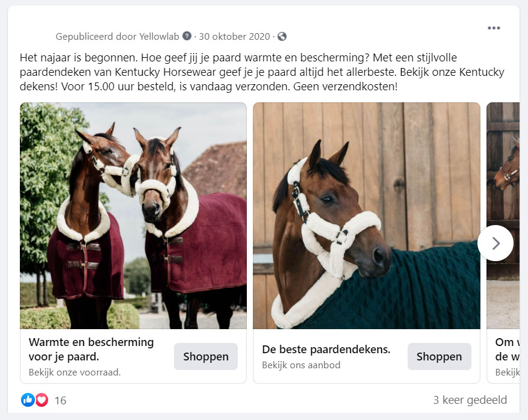
Task: Click the question mark info icon next to Yellowlab
Action: [x=187, y=36]
